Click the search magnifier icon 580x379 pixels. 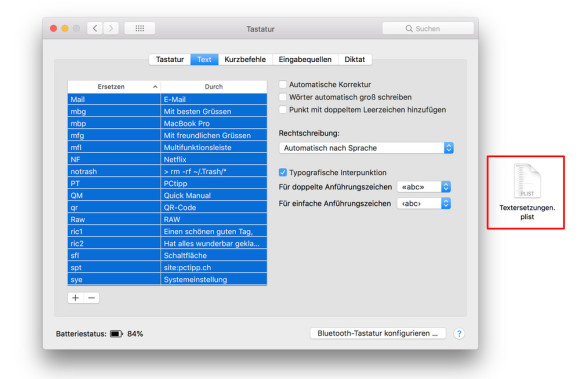(409, 28)
